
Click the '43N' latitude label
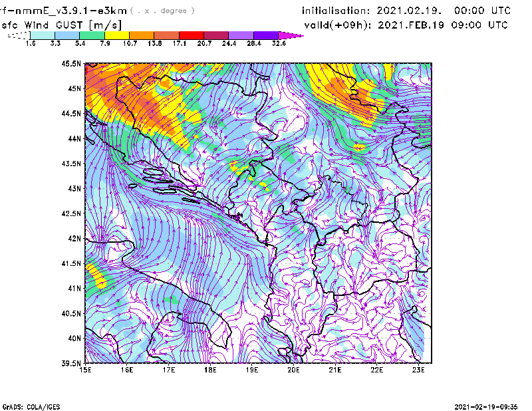74,188
